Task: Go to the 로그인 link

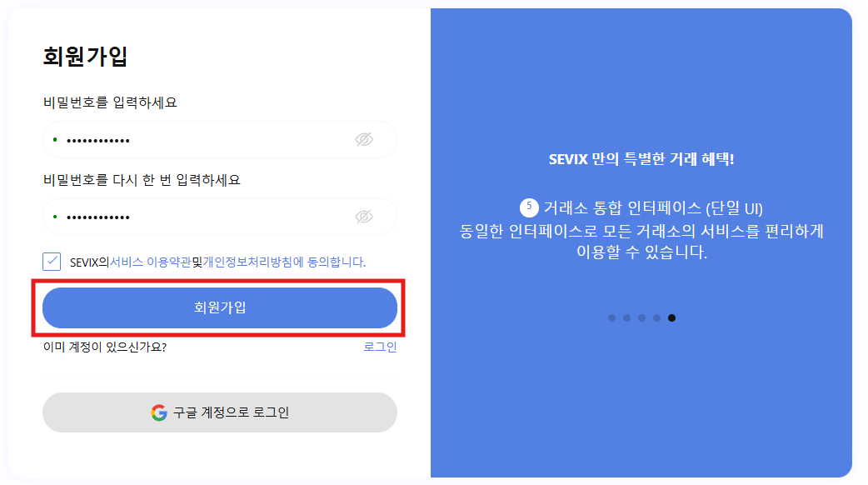Action: tap(380, 347)
